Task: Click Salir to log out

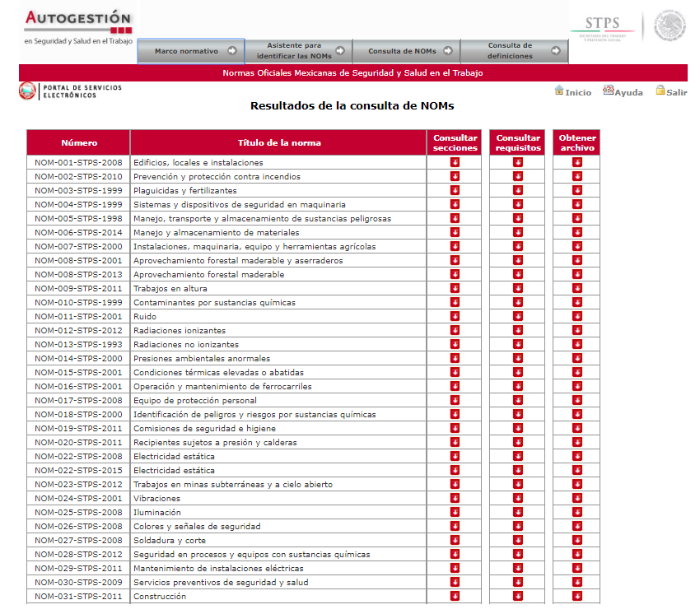Action: click(671, 91)
